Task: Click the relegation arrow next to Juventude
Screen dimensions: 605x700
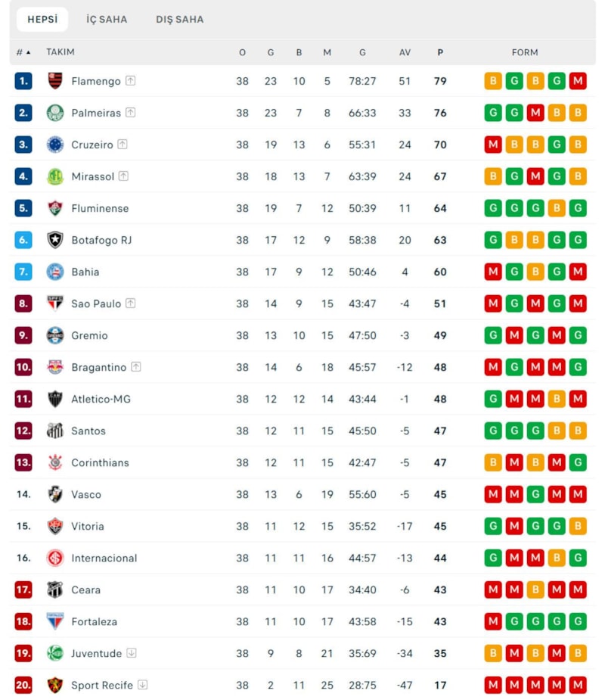Action: click(x=132, y=653)
